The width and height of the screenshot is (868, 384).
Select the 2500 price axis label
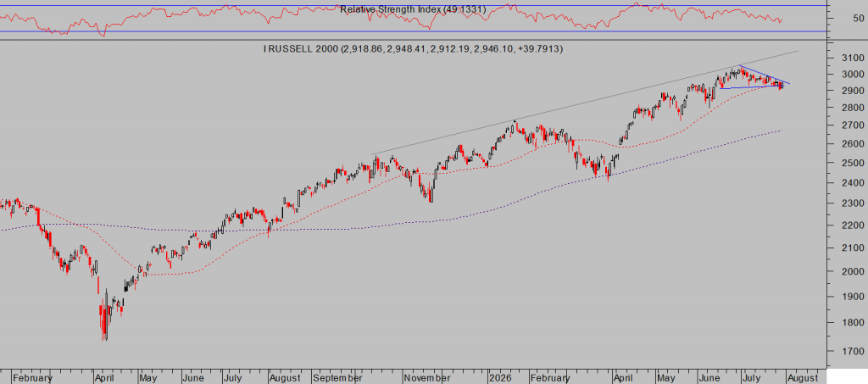(853, 164)
